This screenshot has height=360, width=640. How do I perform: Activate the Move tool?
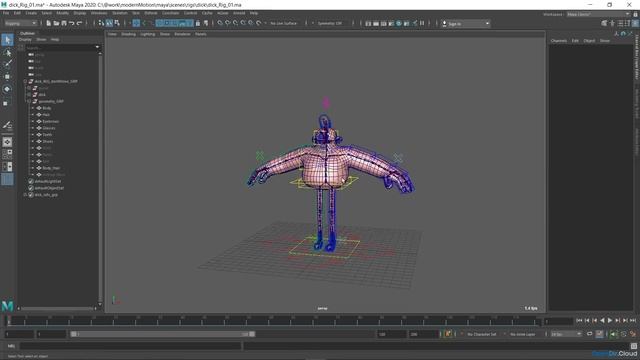[x=7, y=76]
